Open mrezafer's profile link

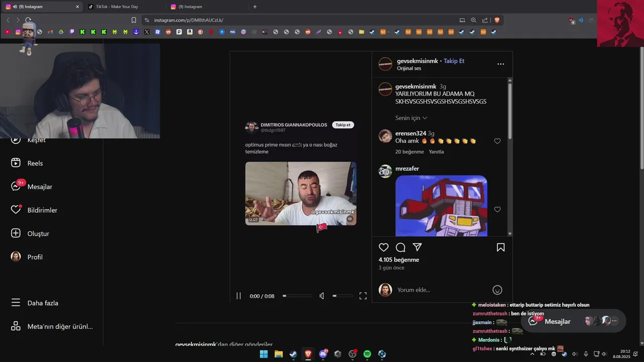click(x=407, y=168)
